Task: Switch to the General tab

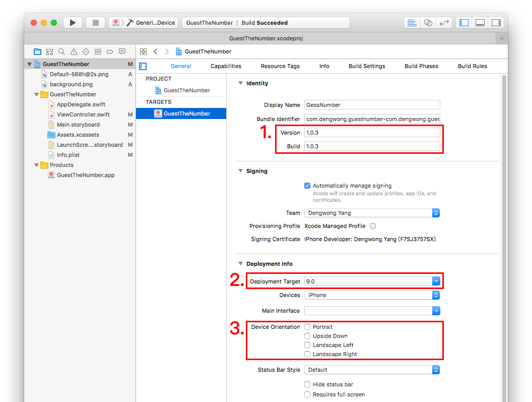Action: click(181, 66)
